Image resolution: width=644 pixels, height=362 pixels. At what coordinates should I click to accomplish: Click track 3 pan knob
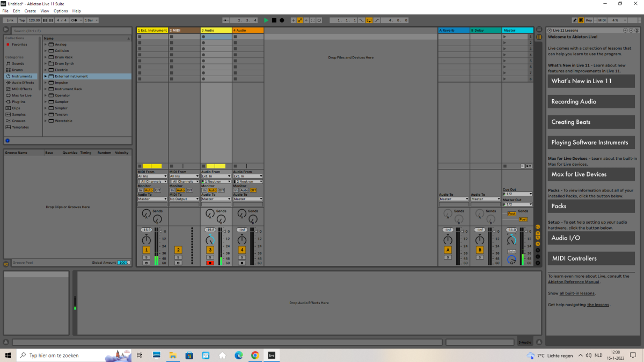210,240
